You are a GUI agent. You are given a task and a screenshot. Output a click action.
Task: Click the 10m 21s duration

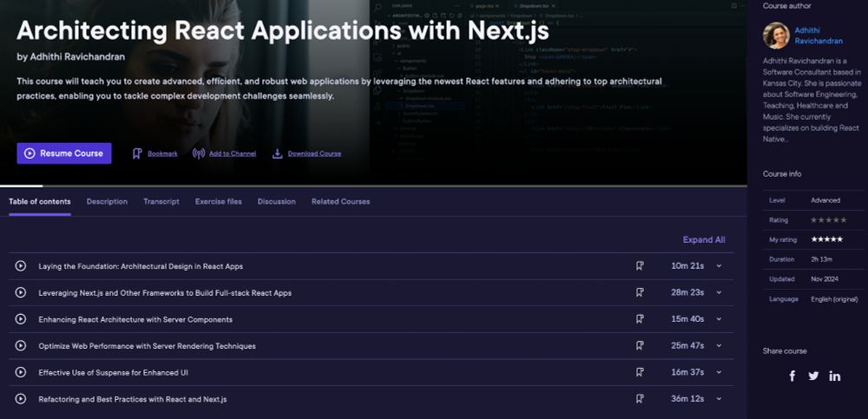pos(687,265)
